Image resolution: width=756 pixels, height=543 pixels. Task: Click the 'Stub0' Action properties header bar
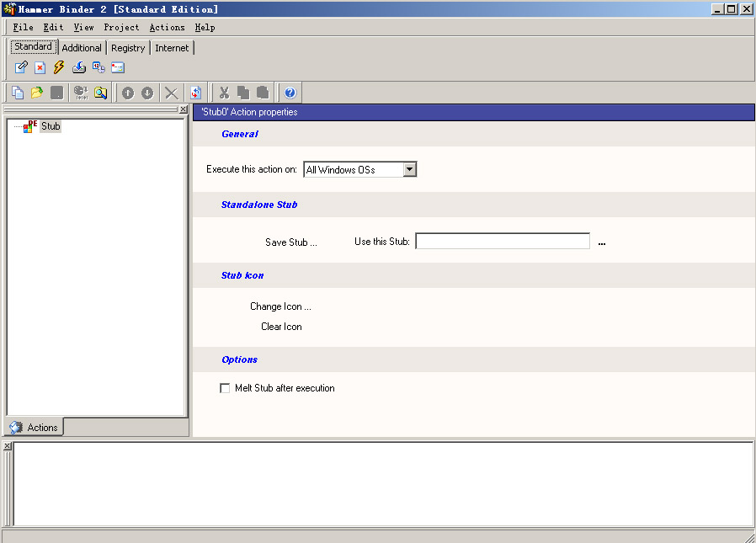[x=473, y=112]
